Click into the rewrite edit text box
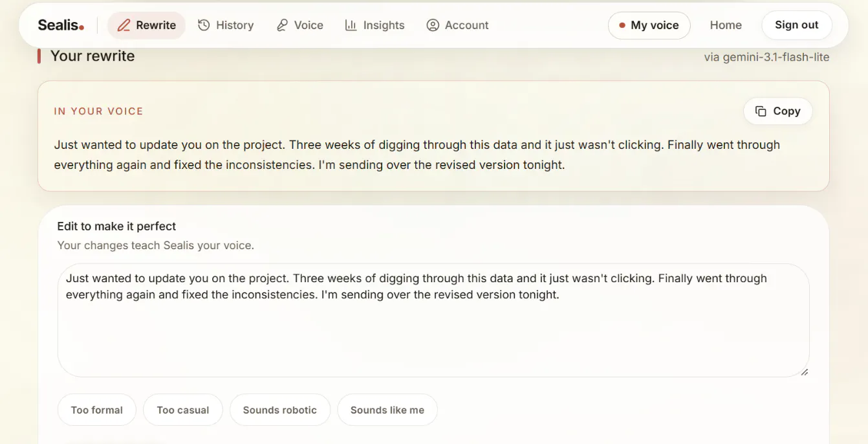This screenshot has height=444, width=868. tap(433, 320)
